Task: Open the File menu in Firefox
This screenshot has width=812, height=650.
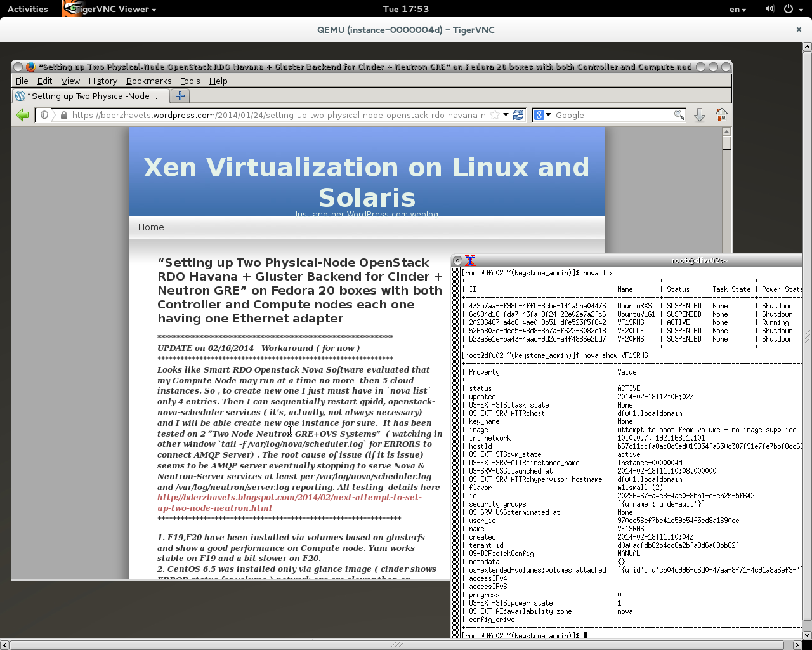Action: click(22, 81)
